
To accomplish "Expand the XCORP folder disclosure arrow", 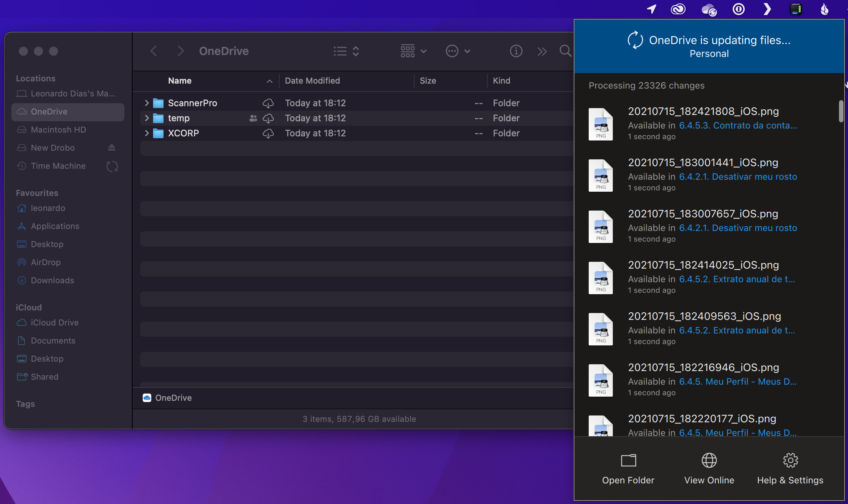I will pos(147,133).
